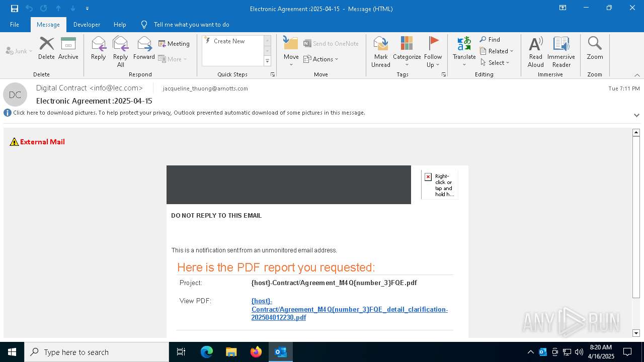Viewport: 644px width, 362px height.
Task: Open the detail_clarification PDF link
Action: tap(350, 309)
